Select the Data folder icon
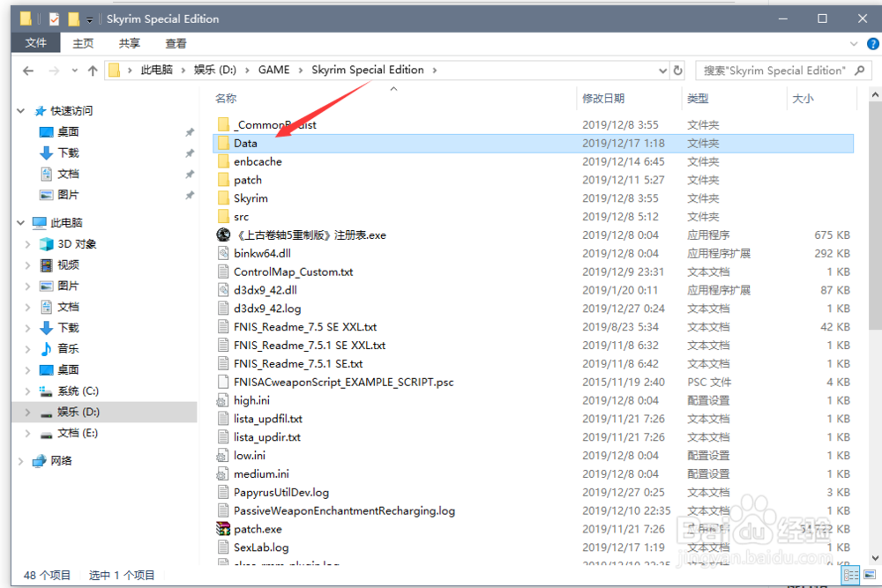 coord(223,143)
